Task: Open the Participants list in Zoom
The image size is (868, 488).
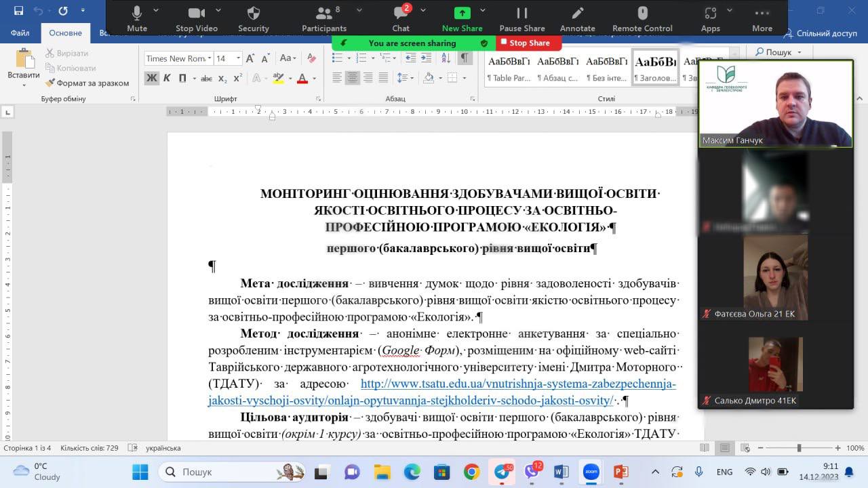Action: click(323, 14)
